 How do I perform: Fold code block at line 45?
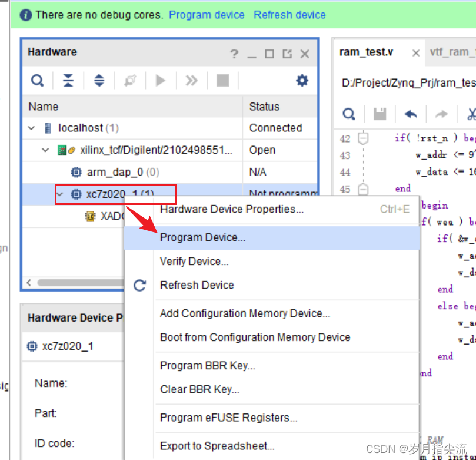(363, 189)
